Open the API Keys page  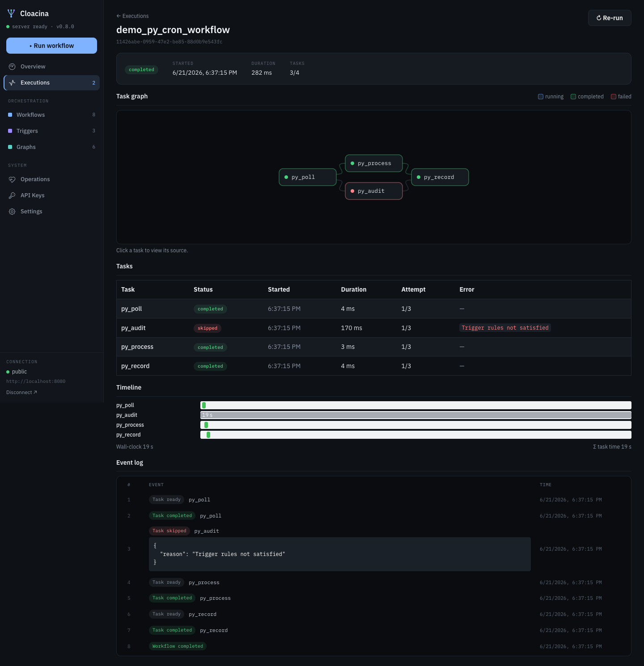(51, 195)
